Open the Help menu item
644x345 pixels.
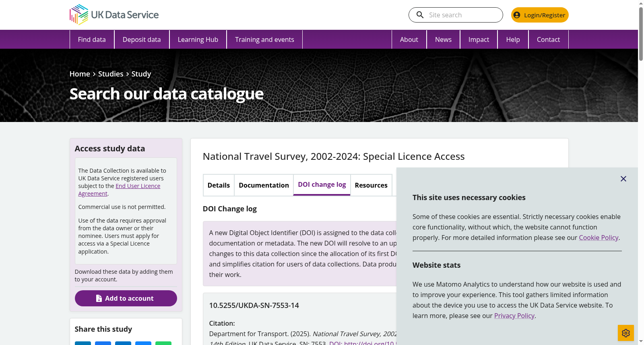pyautogui.click(x=513, y=39)
